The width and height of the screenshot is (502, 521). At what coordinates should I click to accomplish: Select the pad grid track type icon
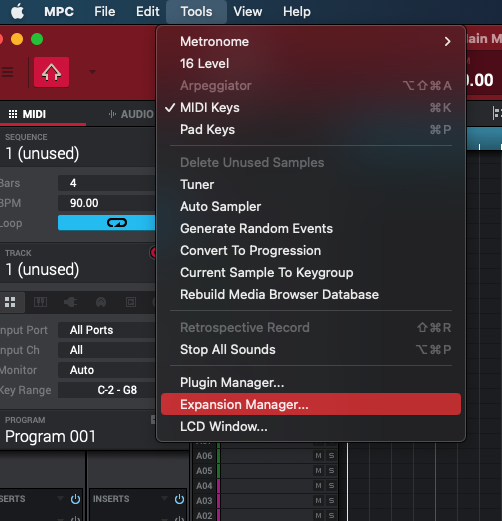[10, 302]
